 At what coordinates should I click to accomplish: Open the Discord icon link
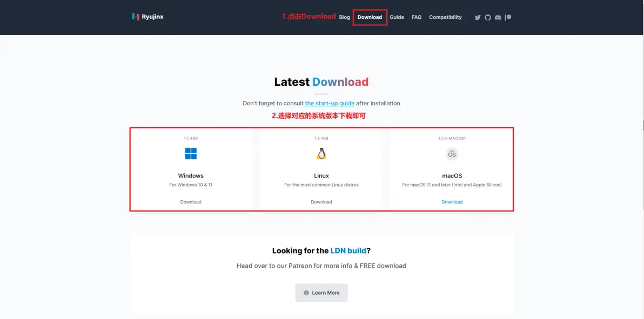pos(498,17)
